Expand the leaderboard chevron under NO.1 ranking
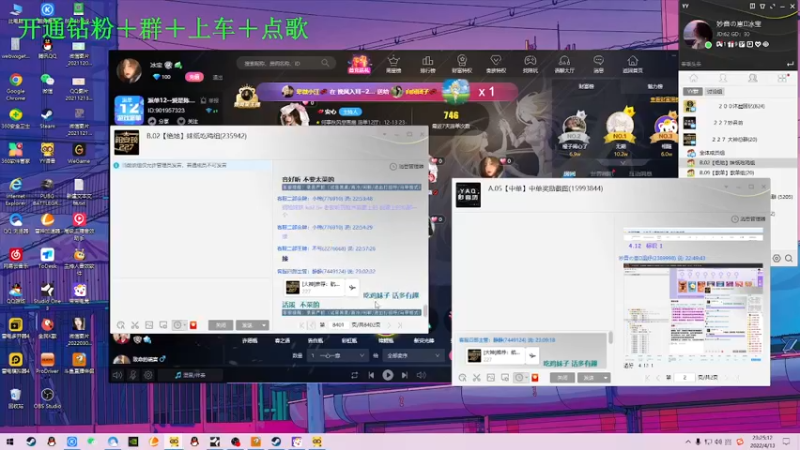Screen dimensions: 800x450 pos(622,163)
